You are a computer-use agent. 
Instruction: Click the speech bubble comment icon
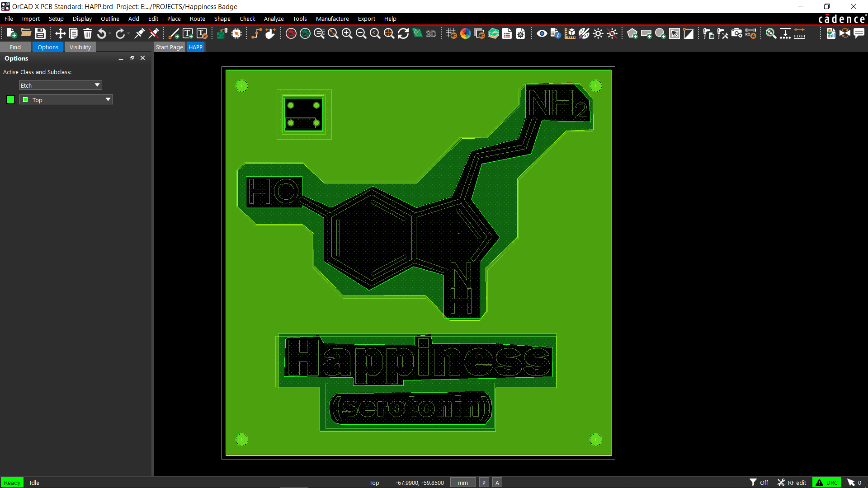(859, 33)
